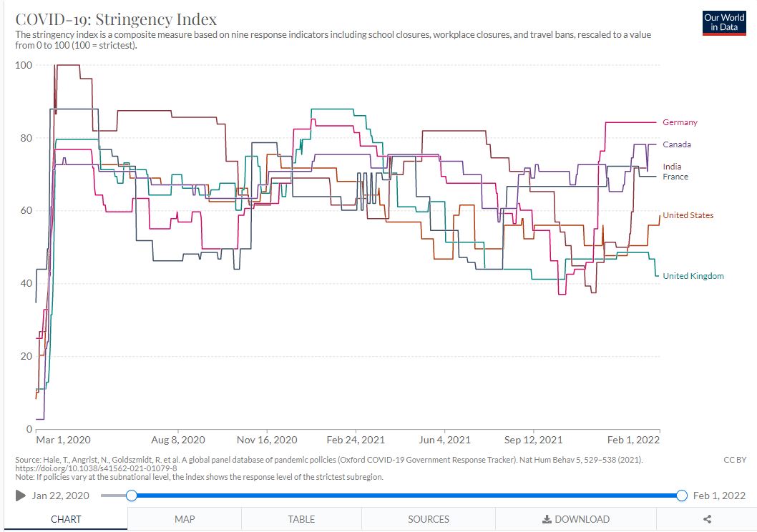Click the timeline start handle
Image resolution: width=757 pixels, height=532 pixels.
pyautogui.click(x=131, y=496)
